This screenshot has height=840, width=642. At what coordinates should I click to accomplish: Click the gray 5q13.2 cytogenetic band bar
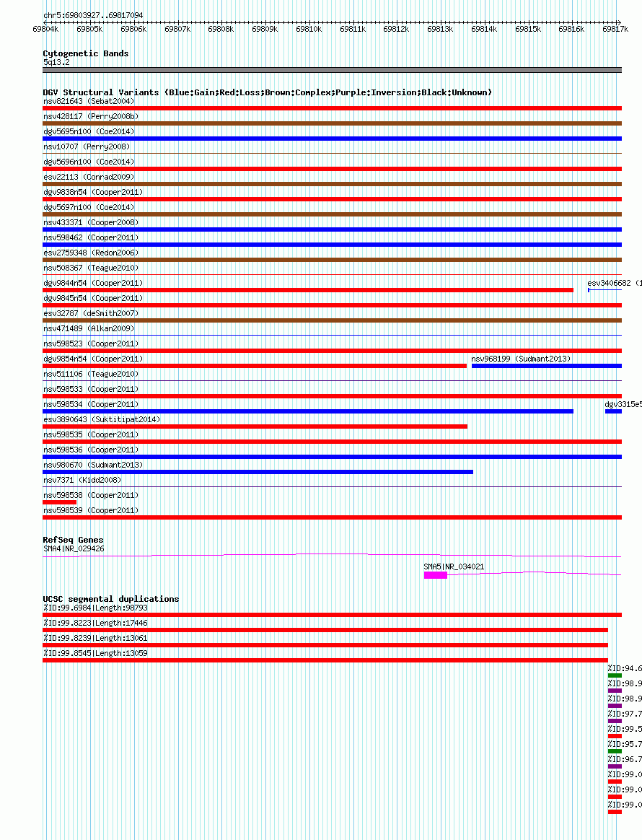pos(332,70)
